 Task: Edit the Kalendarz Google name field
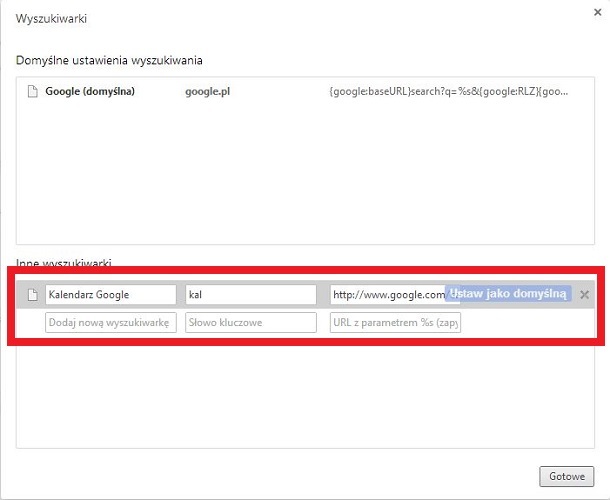coord(111,295)
